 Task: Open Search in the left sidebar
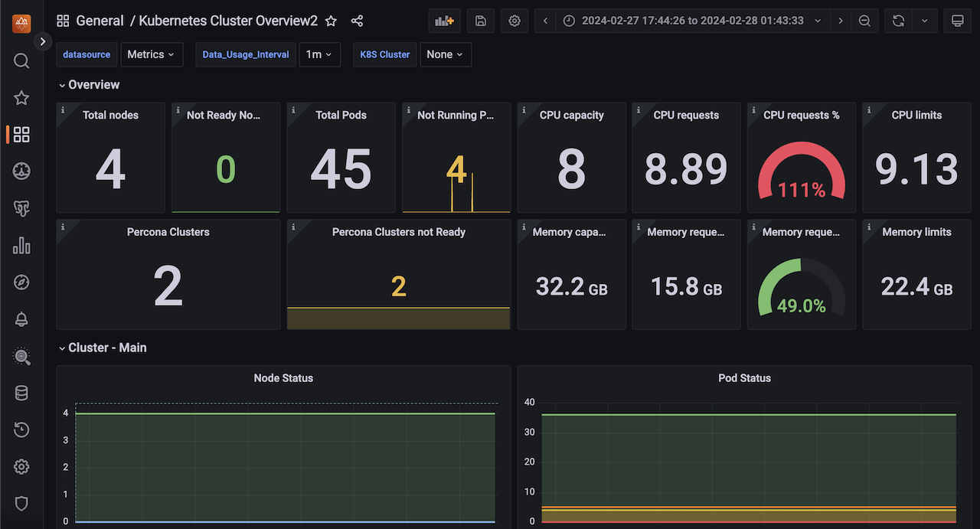point(21,61)
